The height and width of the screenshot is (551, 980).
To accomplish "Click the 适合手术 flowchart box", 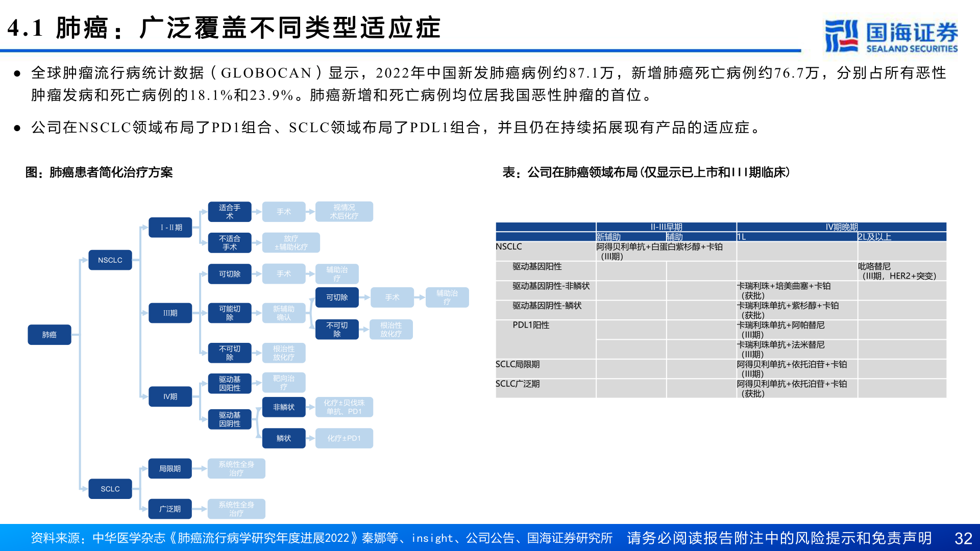I will click(230, 212).
